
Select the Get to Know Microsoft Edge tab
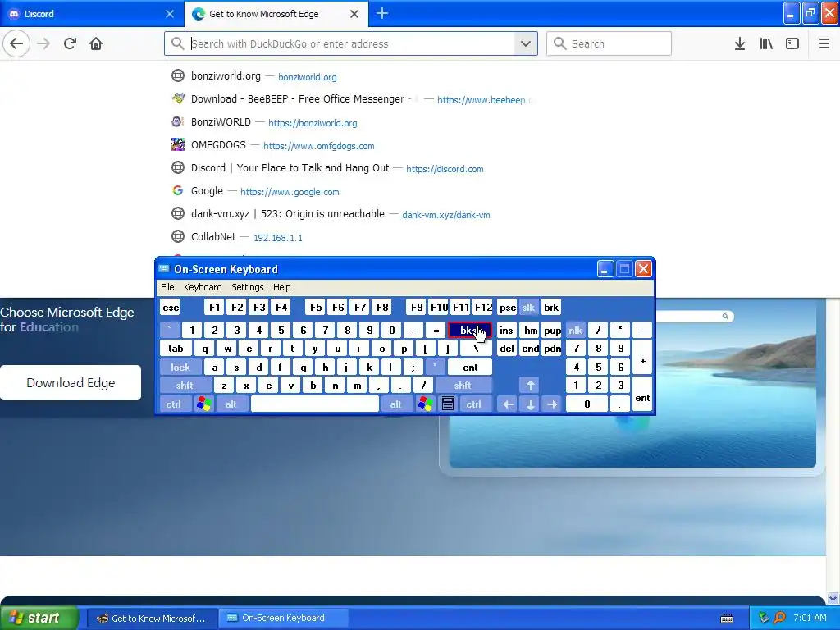[276, 14]
